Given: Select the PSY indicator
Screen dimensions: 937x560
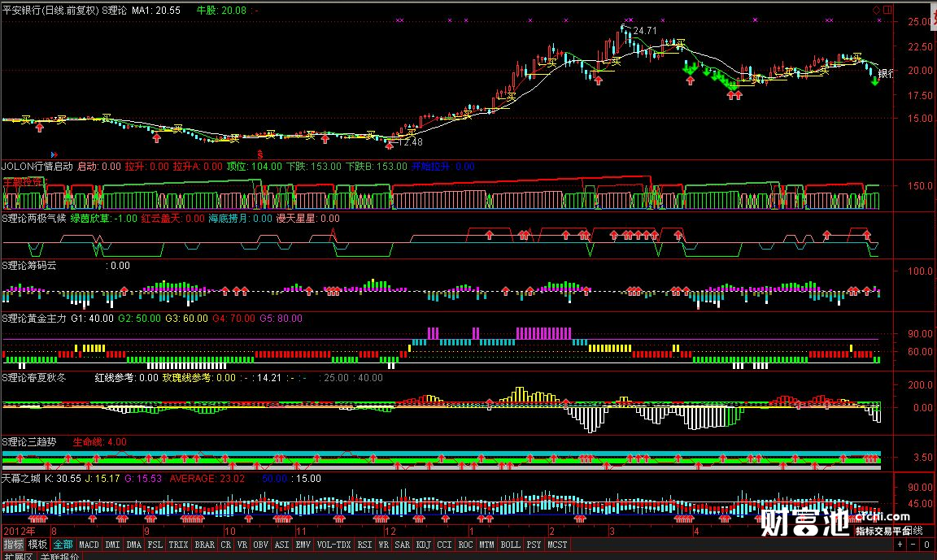Looking at the screenshot, I should [x=534, y=545].
